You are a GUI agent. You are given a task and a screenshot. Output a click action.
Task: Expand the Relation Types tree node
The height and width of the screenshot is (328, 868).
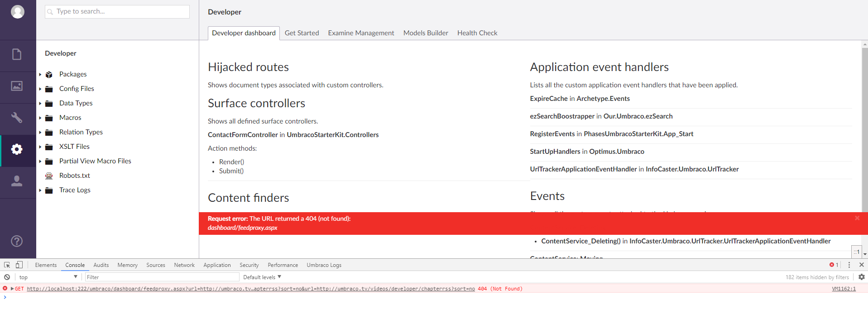[x=40, y=133]
